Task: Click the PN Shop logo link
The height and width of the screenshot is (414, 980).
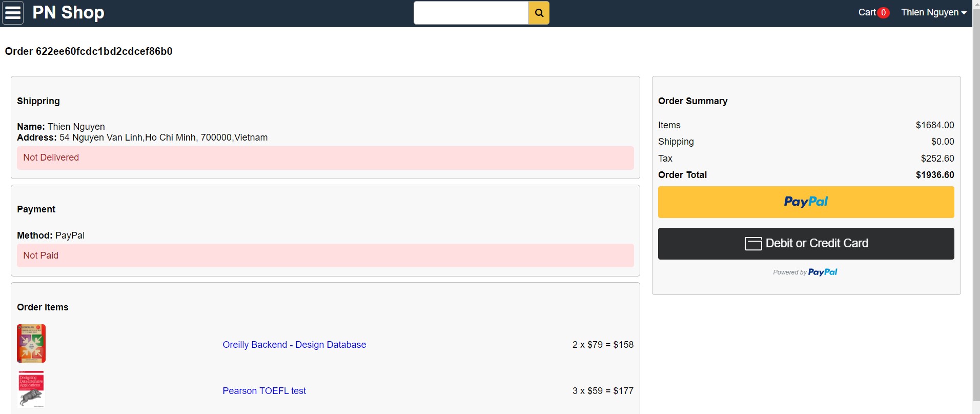Action: tap(68, 12)
